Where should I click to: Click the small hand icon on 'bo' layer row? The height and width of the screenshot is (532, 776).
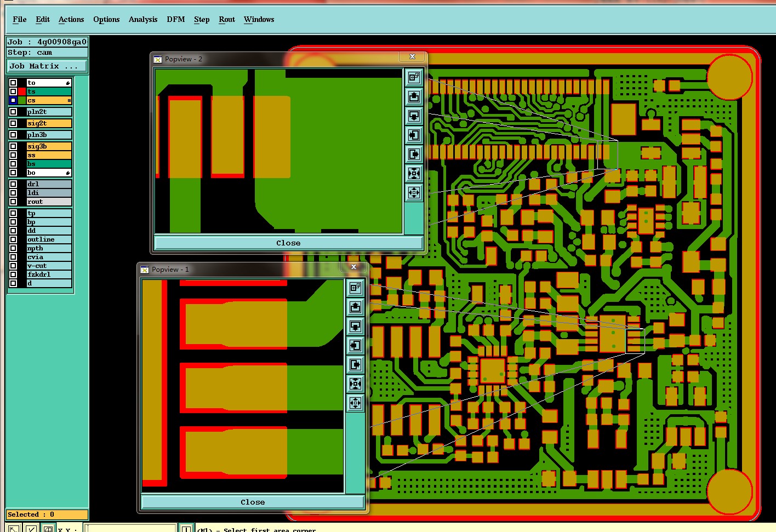(x=68, y=173)
